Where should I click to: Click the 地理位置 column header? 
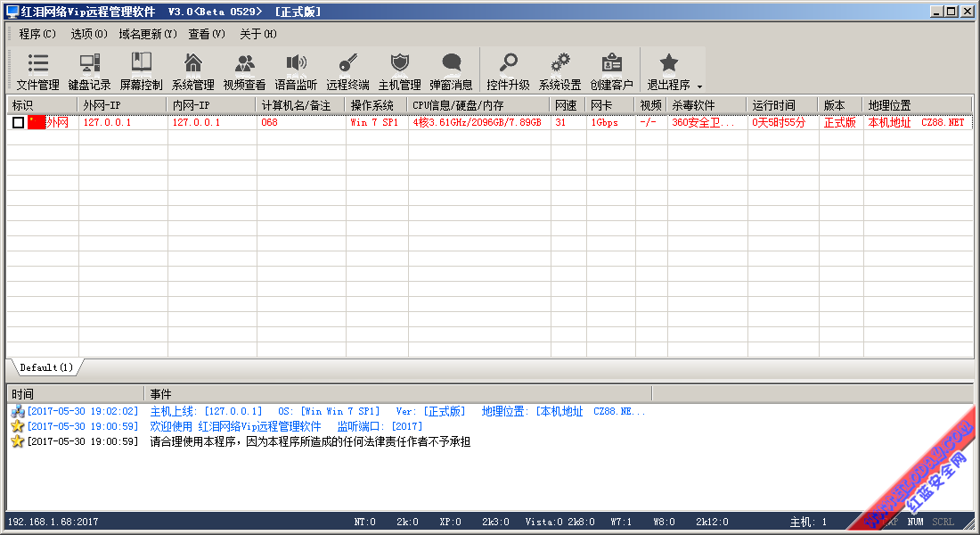[919, 105]
